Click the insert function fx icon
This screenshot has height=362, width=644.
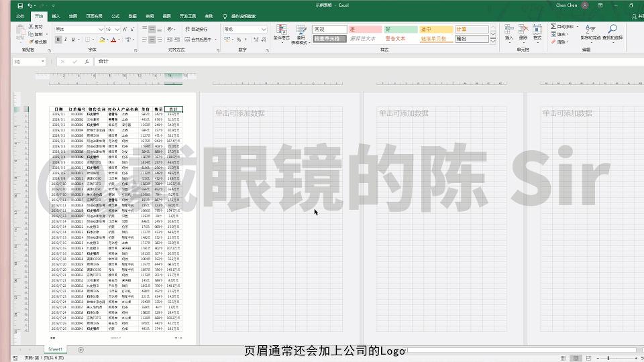click(87, 62)
